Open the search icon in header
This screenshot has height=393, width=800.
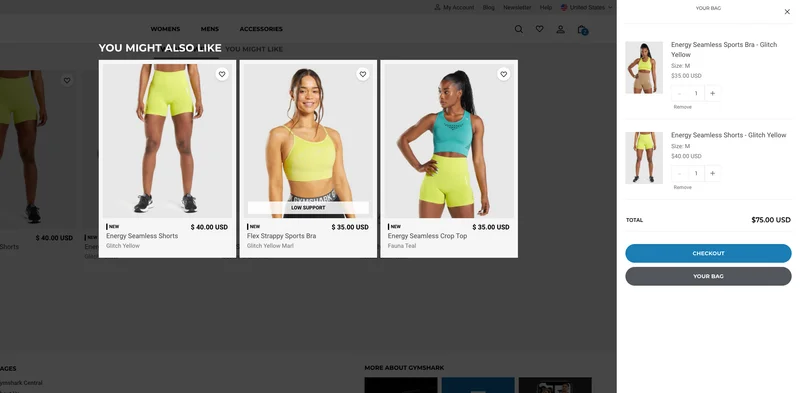[518, 29]
